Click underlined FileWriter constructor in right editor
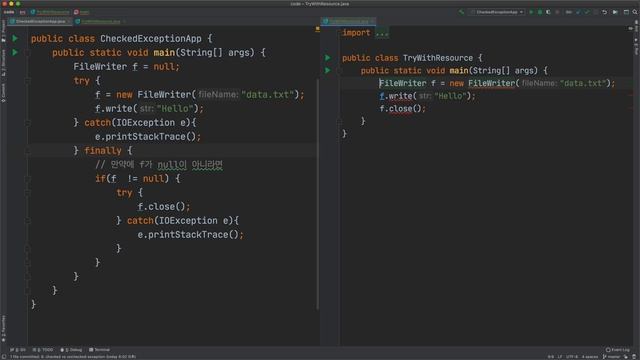 pos(491,83)
